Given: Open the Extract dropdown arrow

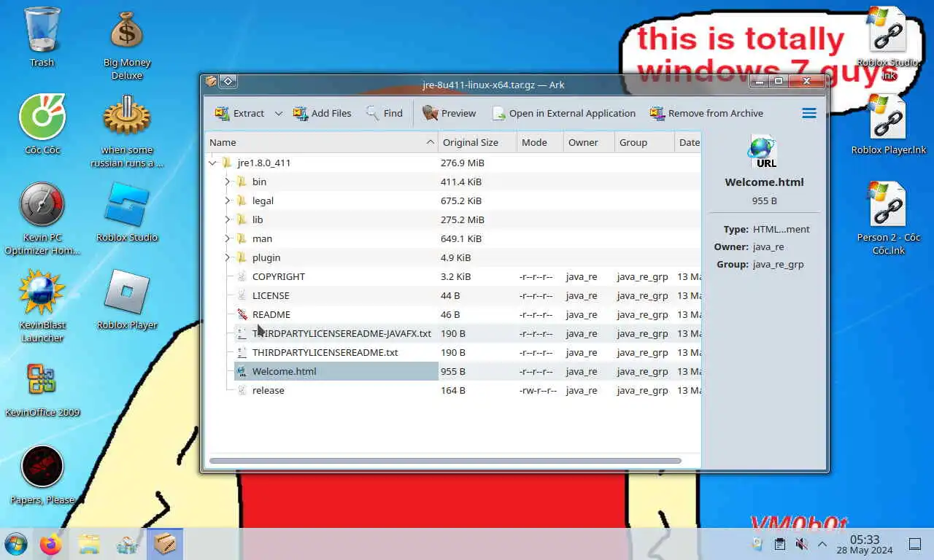Looking at the screenshot, I should [278, 113].
